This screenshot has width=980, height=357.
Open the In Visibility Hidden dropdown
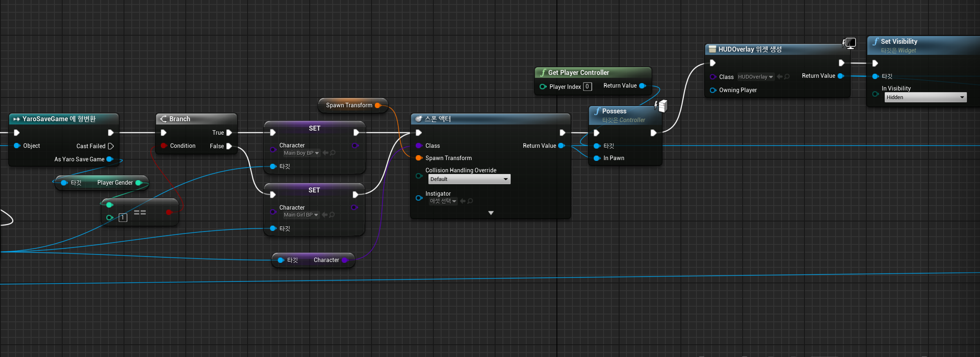point(925,97)
